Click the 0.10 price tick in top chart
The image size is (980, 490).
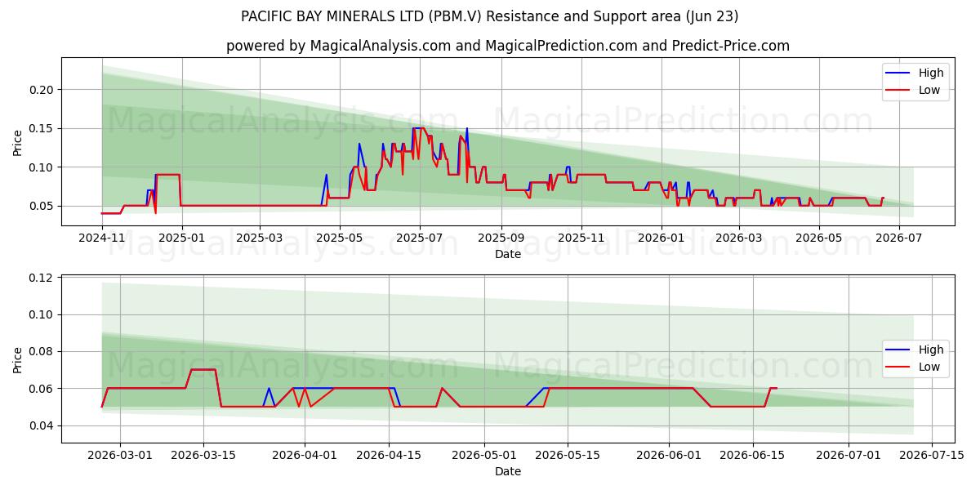click(x=41, y=167)
